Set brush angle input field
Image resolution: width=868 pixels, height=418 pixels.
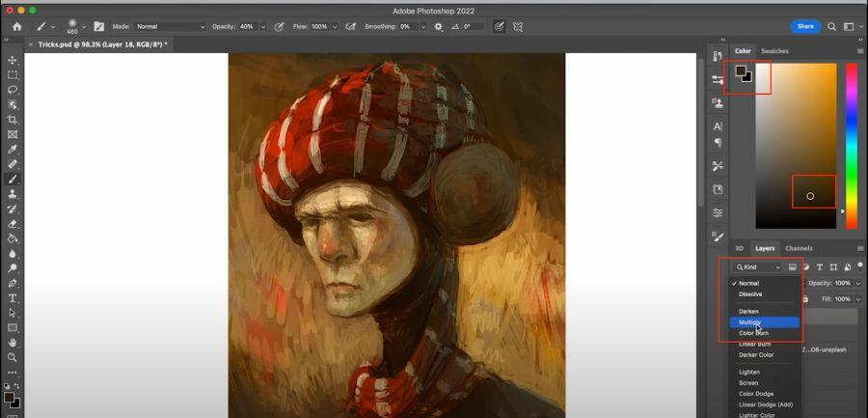point(475,27)
